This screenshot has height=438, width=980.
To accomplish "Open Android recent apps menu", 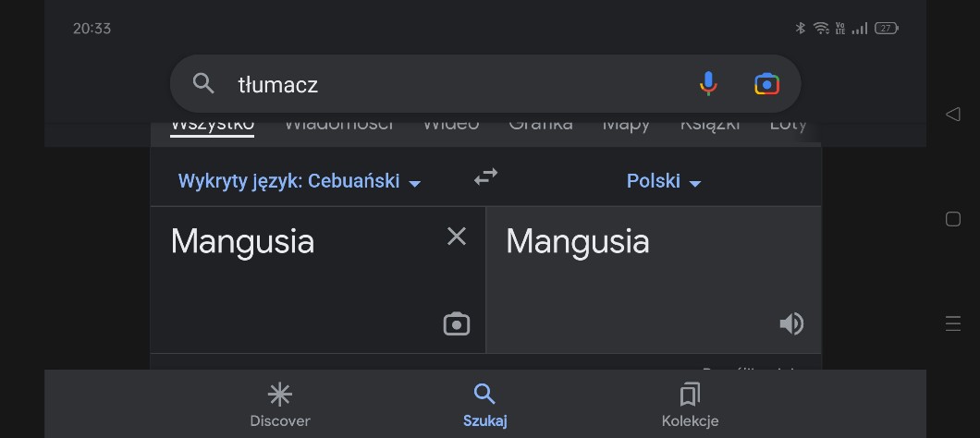I will [953, 323].
